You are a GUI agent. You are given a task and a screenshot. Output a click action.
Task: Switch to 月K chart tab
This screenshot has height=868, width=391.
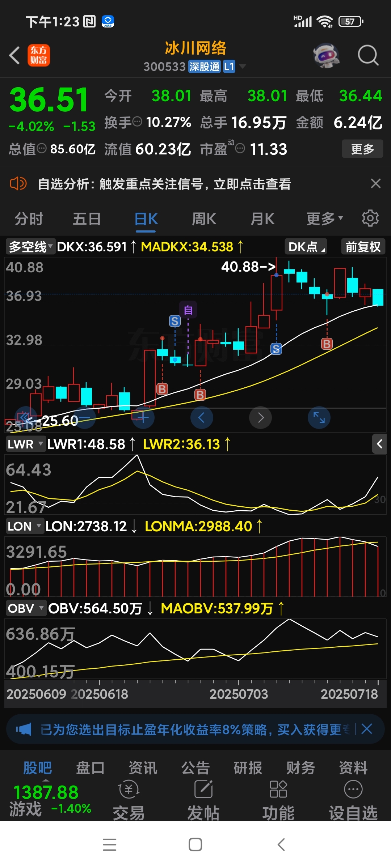(262, 219)
